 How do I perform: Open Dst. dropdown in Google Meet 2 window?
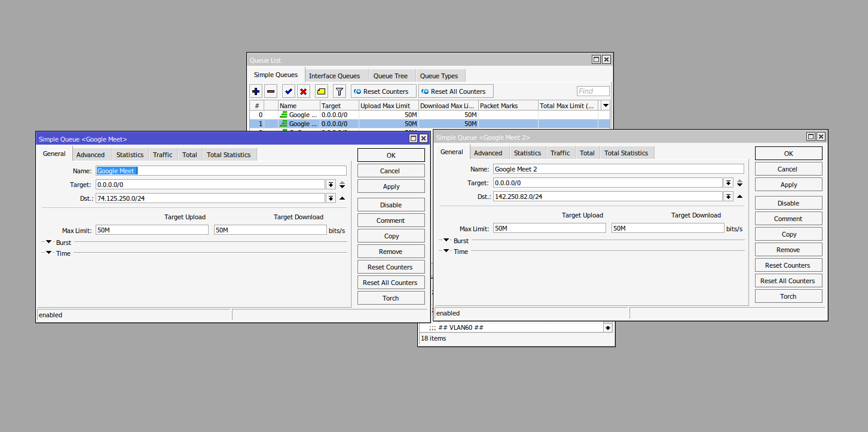(x=728, y=197)
